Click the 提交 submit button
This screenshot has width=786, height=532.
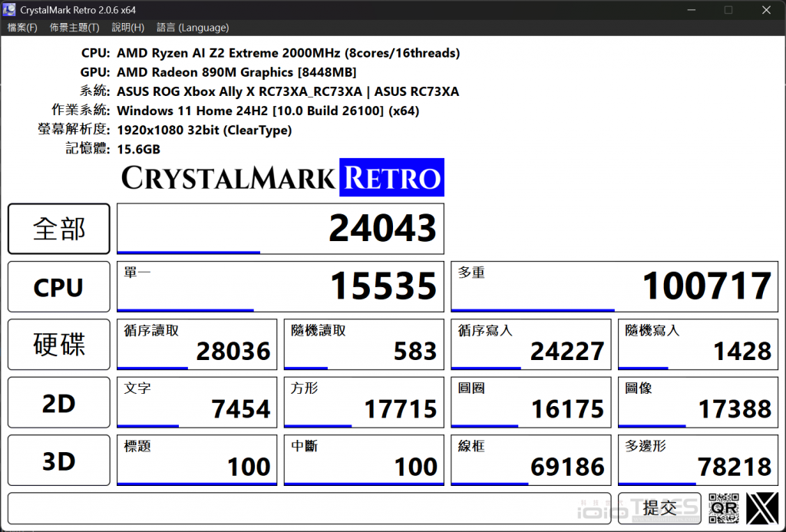659,508
